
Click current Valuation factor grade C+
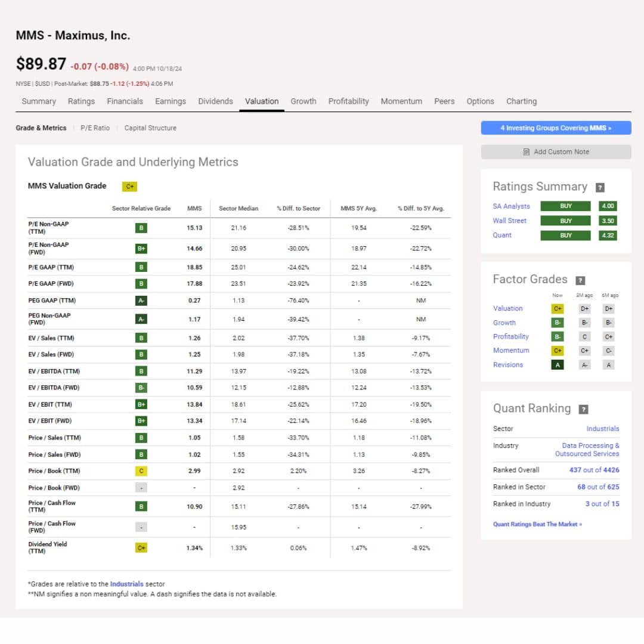(x=558, y=309)
